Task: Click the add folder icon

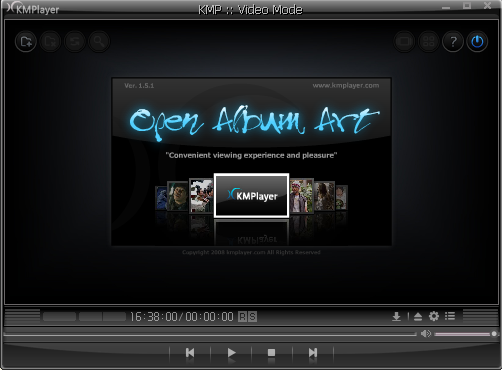Action: pos(26,42)
